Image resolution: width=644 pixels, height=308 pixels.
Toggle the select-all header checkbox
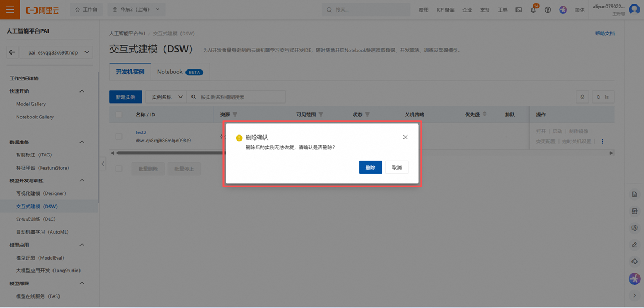tap(119, 115)
